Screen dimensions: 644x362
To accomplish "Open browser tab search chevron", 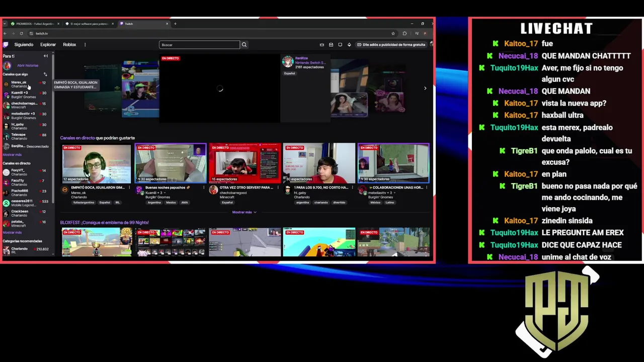I will [x=5, y=24].
